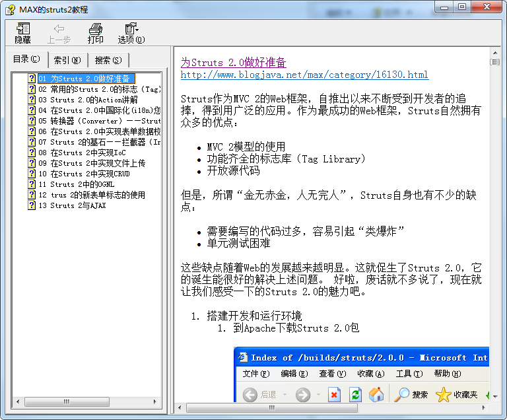Click the search magnifier icon in embedded screenshot
Image resolution: width=507 pixels, height=420 pixels.
[x=401, y=394]
